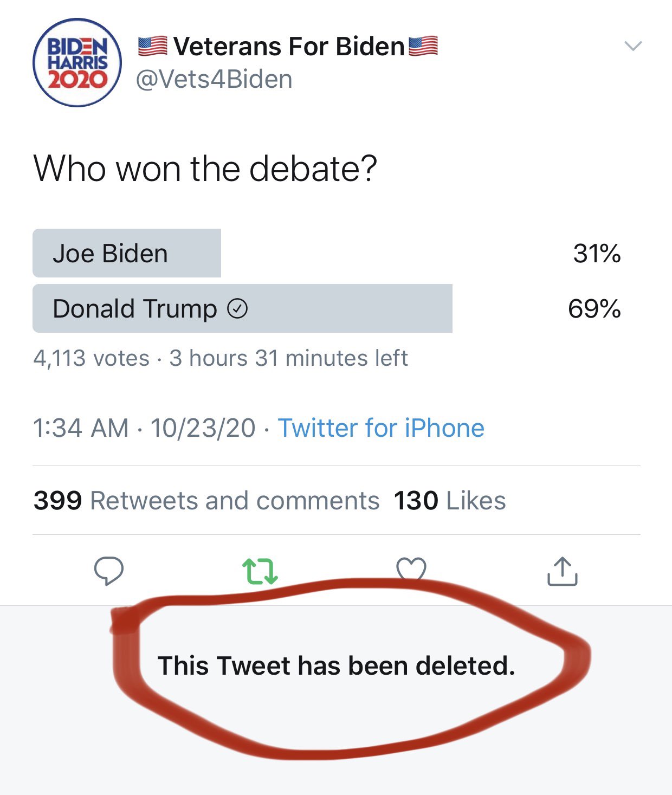Select the Joe Biden poll option
Screen dimensions: 672x795
[x=127, y=254]
